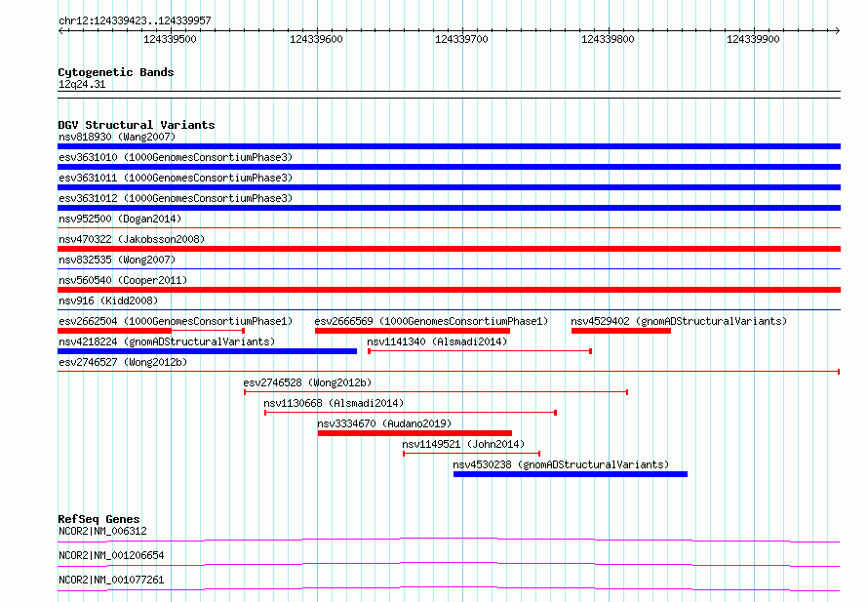Select the blue bar under nsv4218224

pyautogui.click(x=207, y=351)
